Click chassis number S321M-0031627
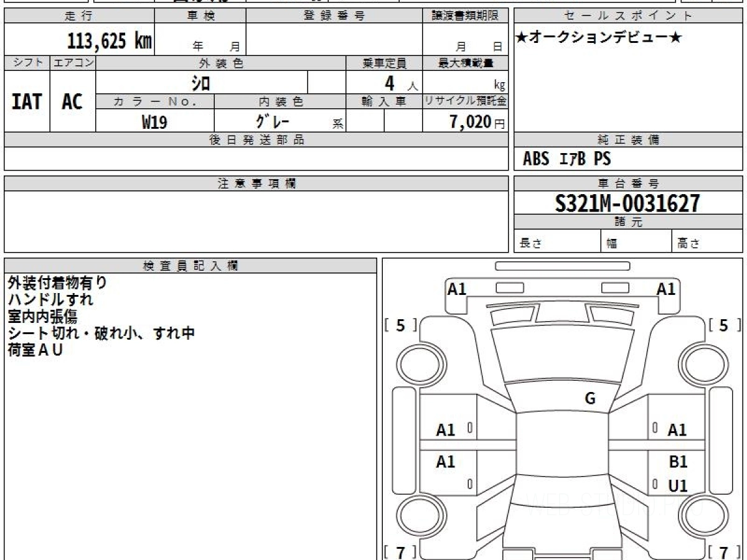The image size is (747, 560). [x=627, y=203]
